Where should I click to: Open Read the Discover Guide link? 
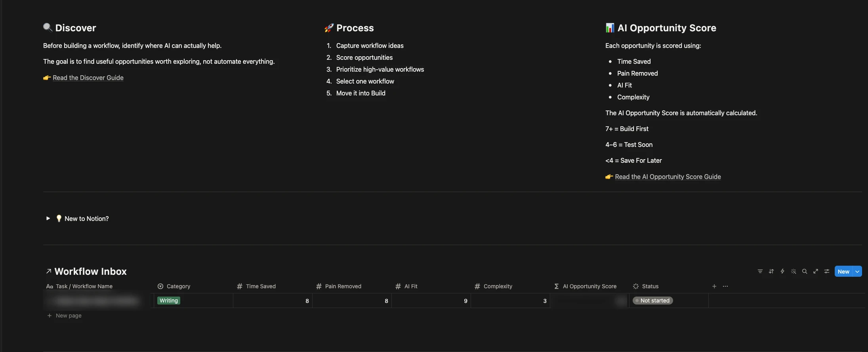[x=88, y=78]
